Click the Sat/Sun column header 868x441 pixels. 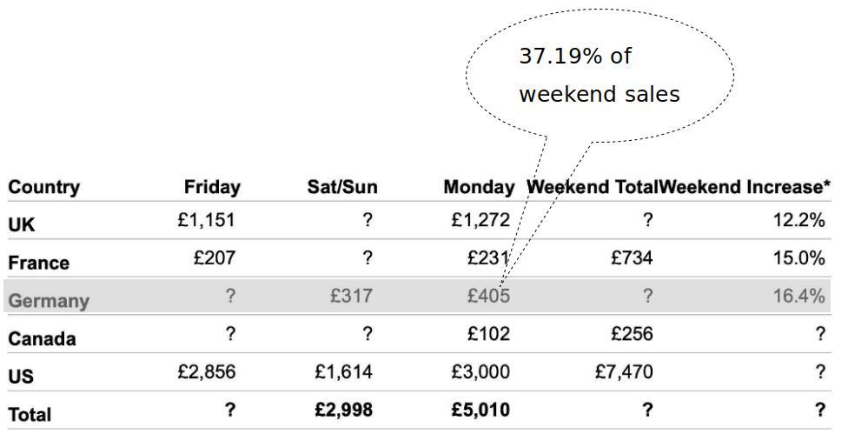342,187
